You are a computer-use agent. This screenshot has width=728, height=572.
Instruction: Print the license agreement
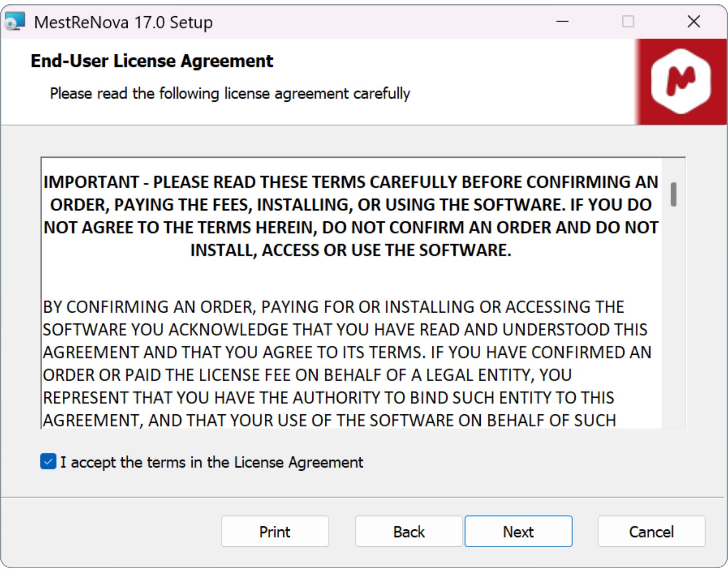275,531
